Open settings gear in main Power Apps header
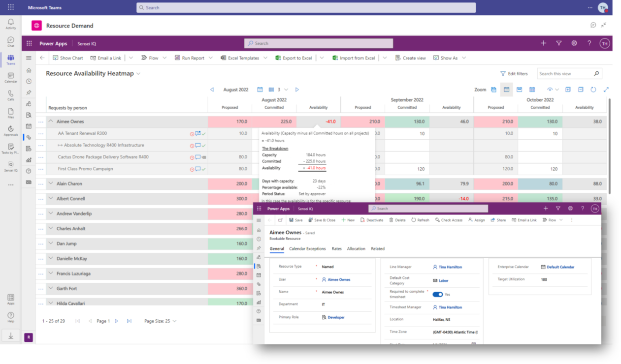Screen dimensions: 621x364 coord(574,43)
